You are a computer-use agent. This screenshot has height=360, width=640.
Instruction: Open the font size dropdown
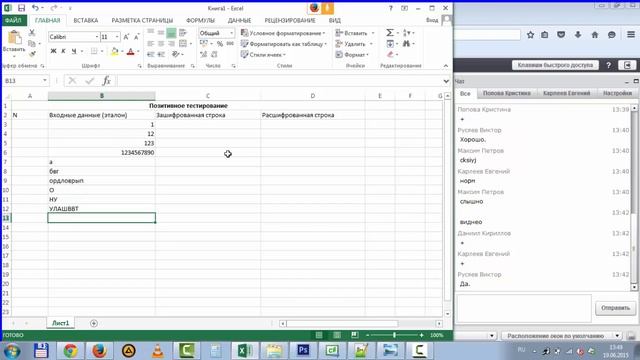tap(117, 37)
